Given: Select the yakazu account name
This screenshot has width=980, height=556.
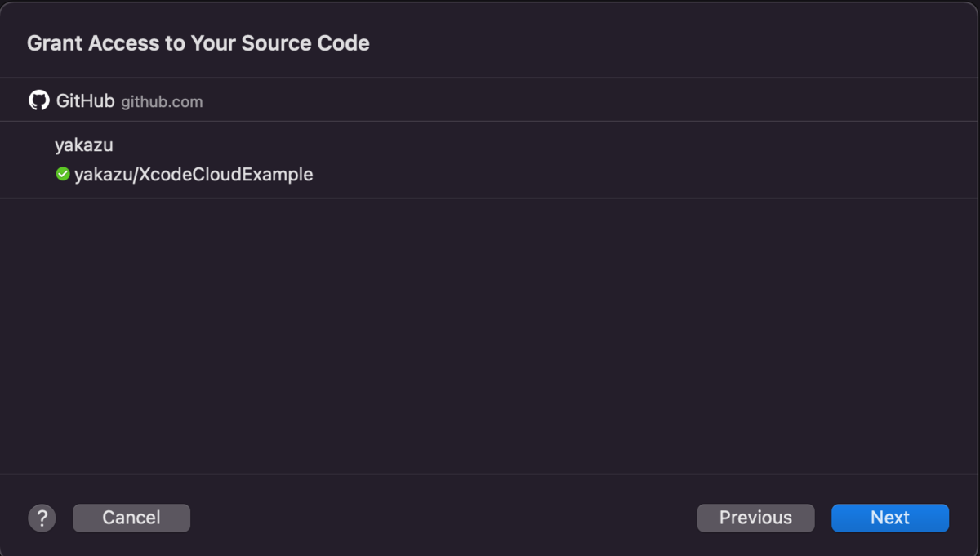Looking at the screenshot, I should coord(84,145).
